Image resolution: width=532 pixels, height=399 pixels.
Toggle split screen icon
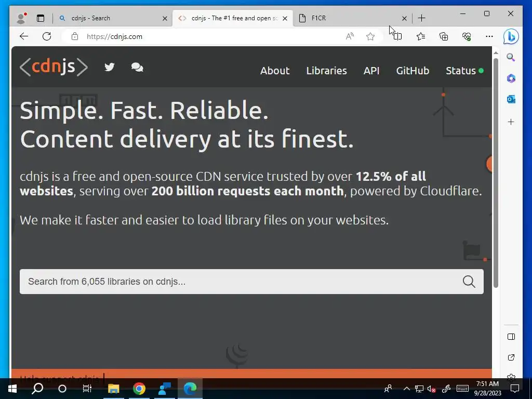coord(397,36)
